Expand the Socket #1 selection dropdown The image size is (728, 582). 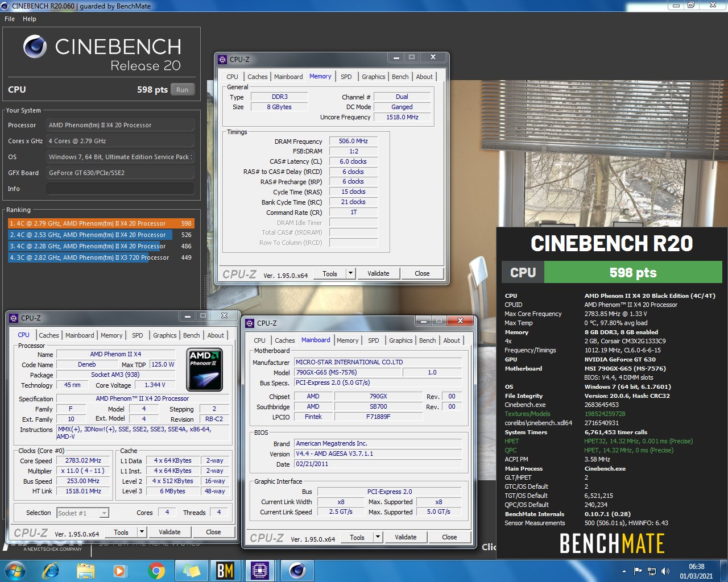point(104,513)
